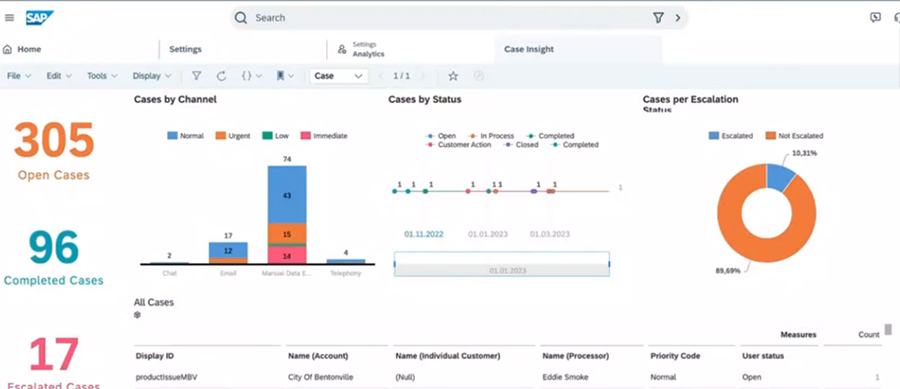Toggle the Normal legend item in Cases by Channel

[185, 136]
